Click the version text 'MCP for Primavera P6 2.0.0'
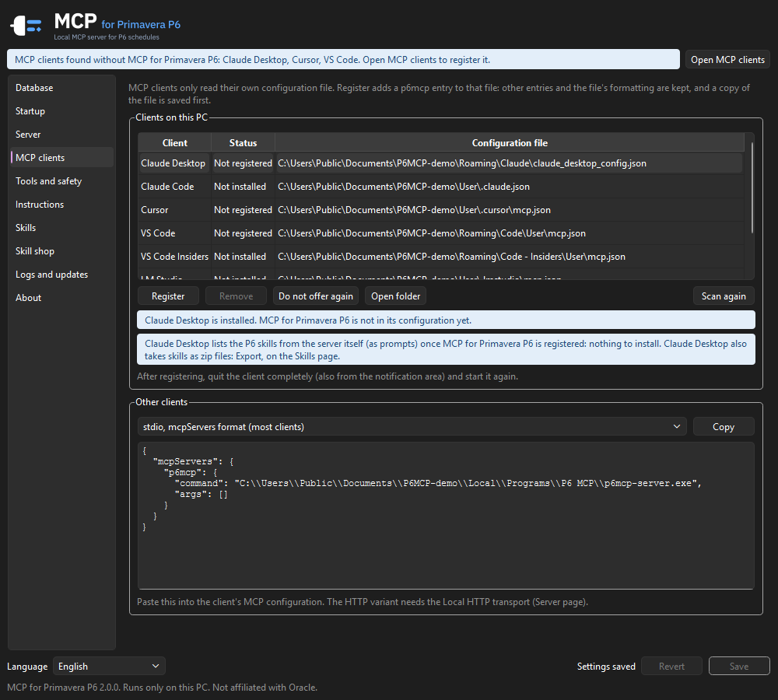The width and height of the screenshot is (778, 700). point(64,687)
